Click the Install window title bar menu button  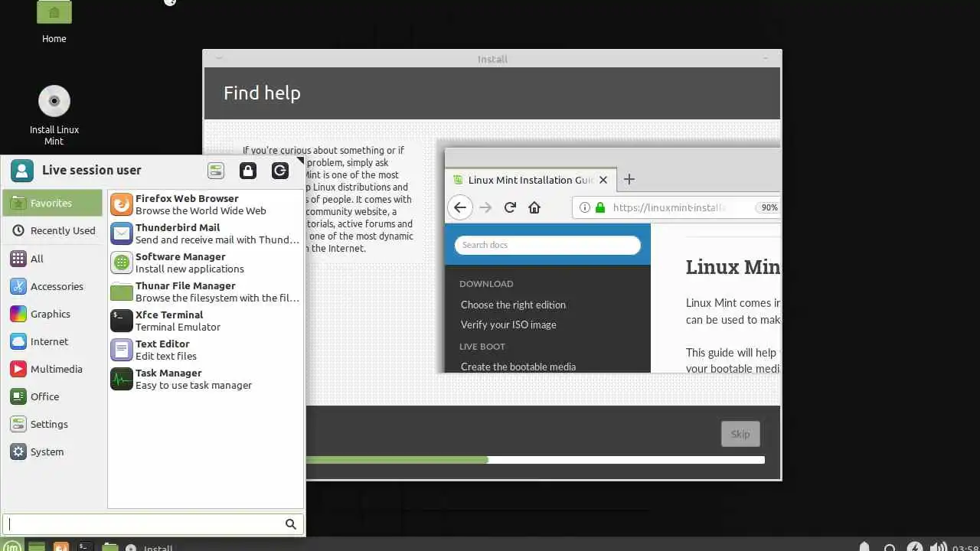pos(219,58)
